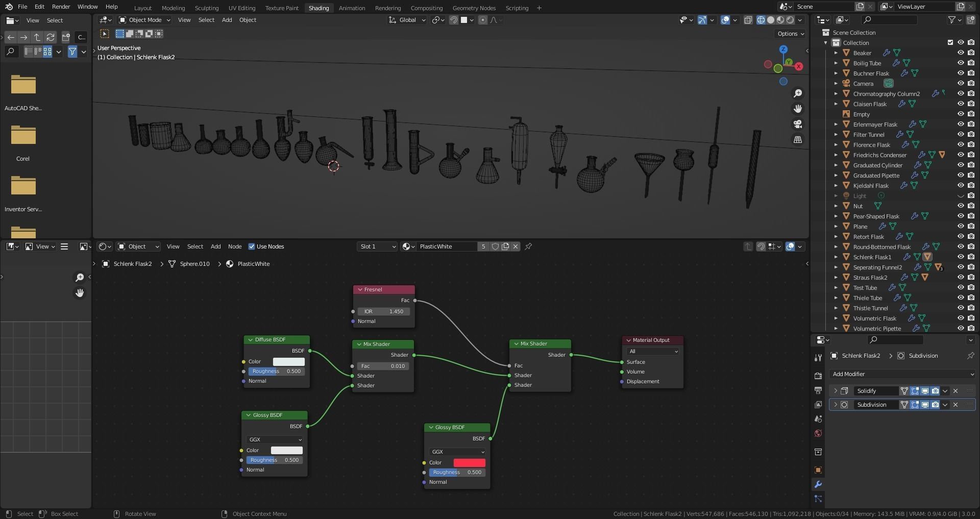Toggle the camera view in viewport
Image resolution: width=980 pixels, height=519 pixels.
(x=798, y=124)
